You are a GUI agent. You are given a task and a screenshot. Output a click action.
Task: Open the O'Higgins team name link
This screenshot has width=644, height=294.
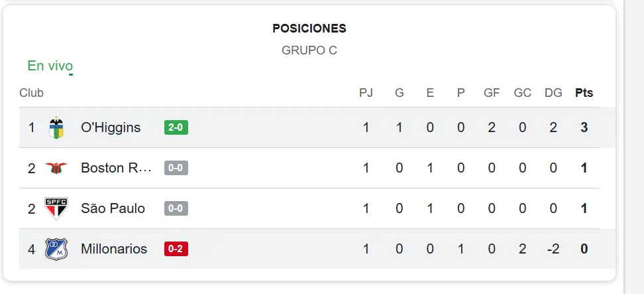(111, 127)
